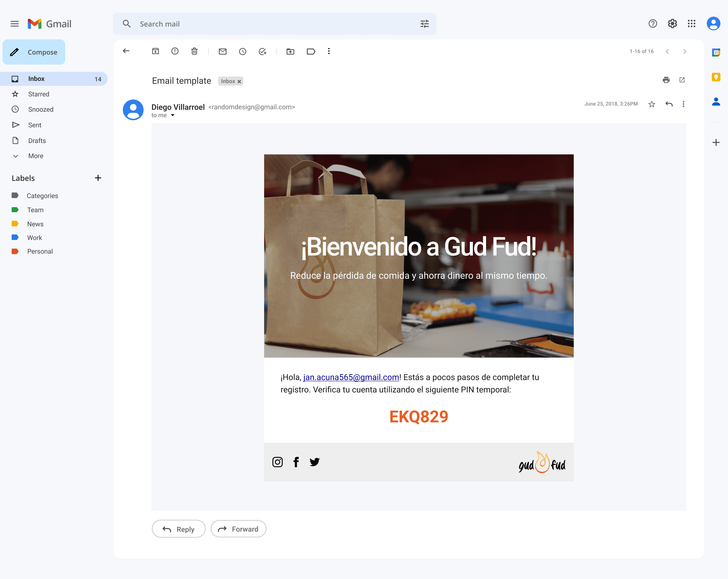Remove the Inbox label tag

click(x=239, y=81)
